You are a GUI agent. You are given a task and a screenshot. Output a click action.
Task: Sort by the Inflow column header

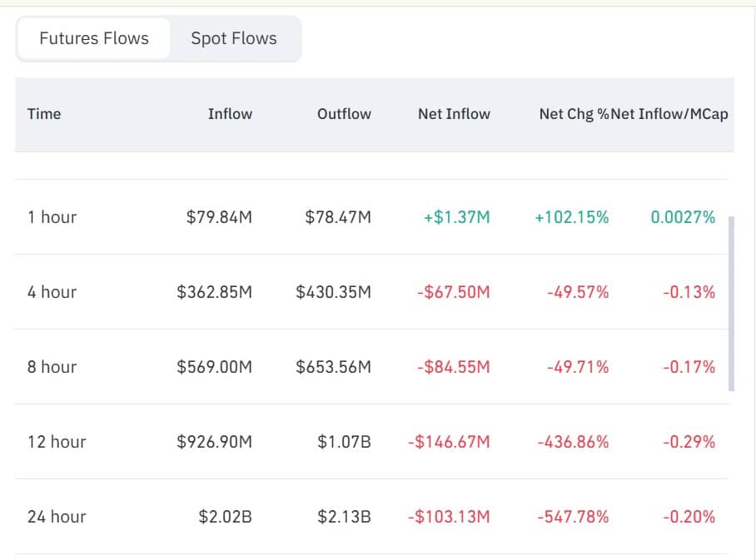pyautogui.click(x=230, y=114)
